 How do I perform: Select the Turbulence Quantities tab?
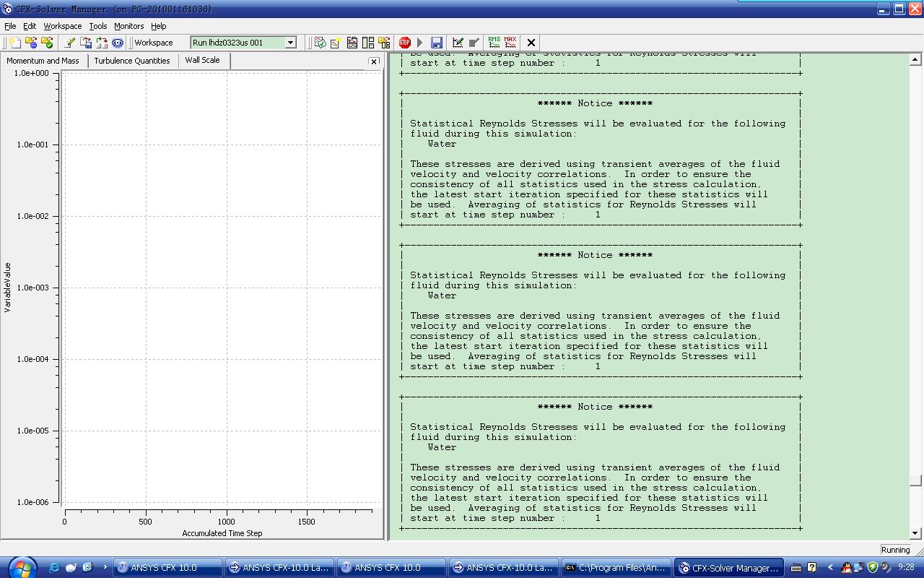click(x=132, y=61)
